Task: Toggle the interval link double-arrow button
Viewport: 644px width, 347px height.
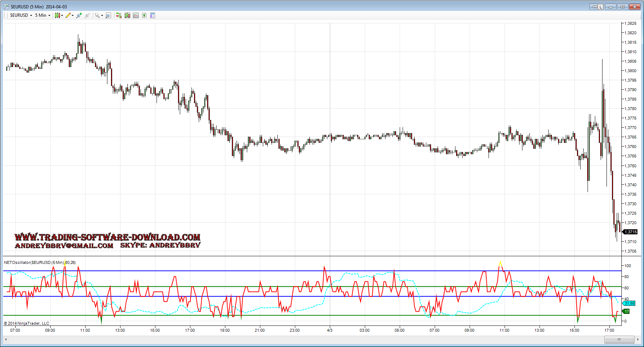Action: coord(594,7)
